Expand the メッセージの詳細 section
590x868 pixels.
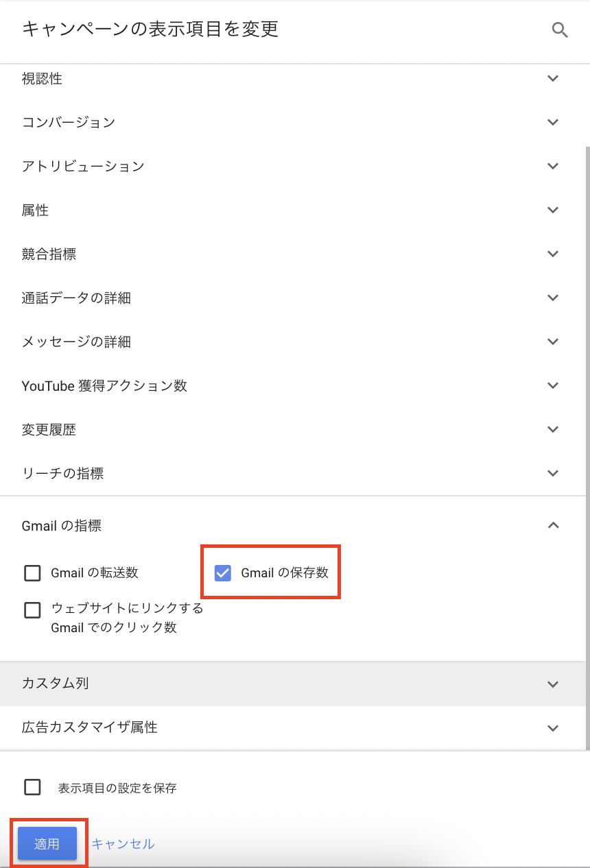(x=554, y=342)
